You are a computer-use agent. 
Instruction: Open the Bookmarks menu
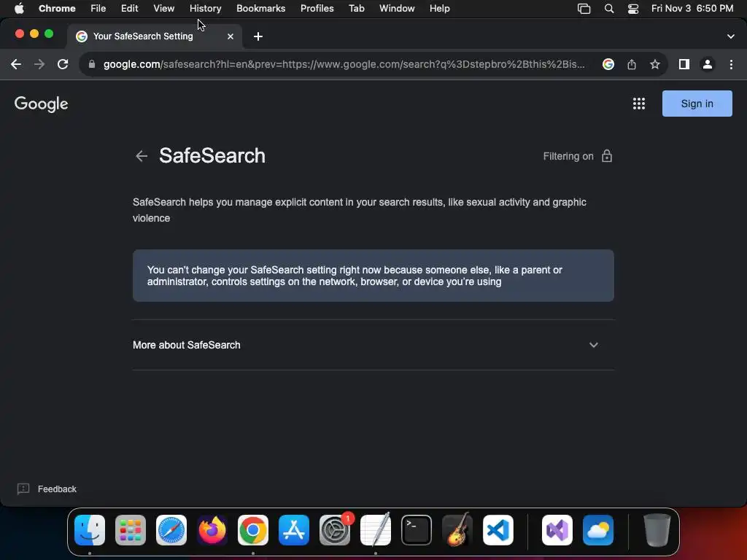point(260,9)
